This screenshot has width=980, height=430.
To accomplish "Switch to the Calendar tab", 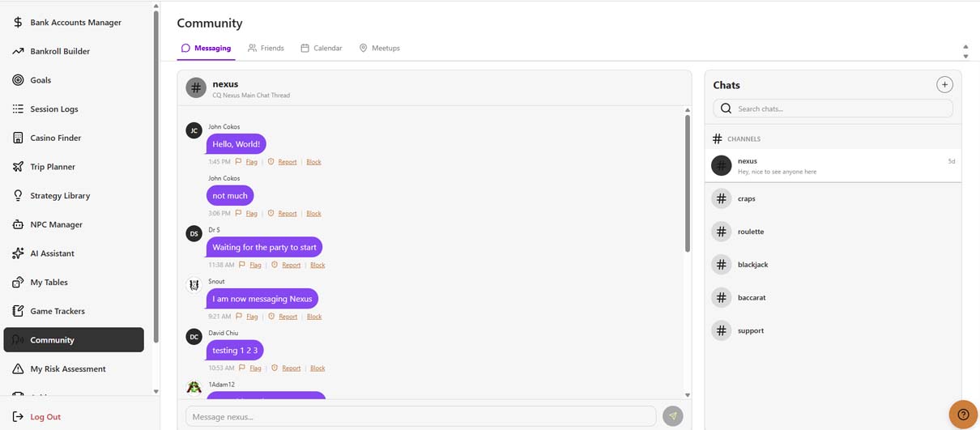I will point(321,49).
